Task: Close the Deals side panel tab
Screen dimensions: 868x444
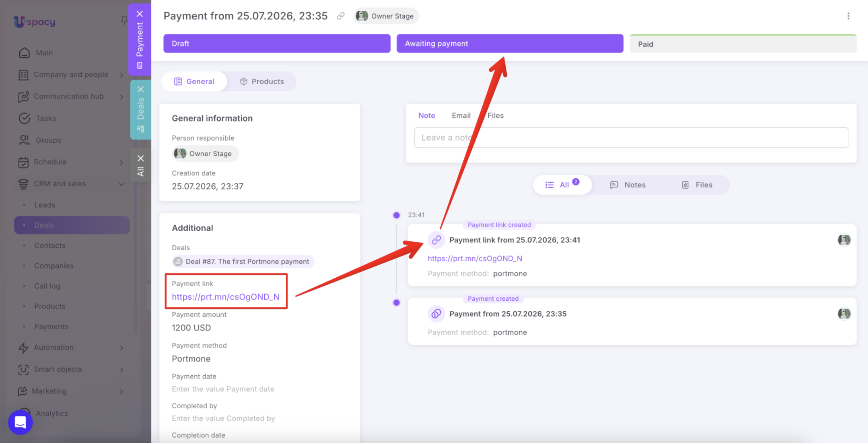Action: pyautogui.click(x=141, y=89)
